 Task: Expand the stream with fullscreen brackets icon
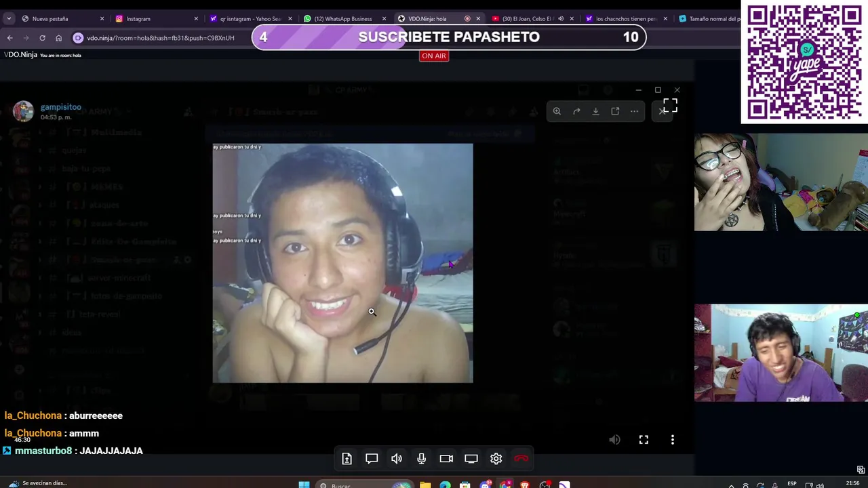(670, 105)
